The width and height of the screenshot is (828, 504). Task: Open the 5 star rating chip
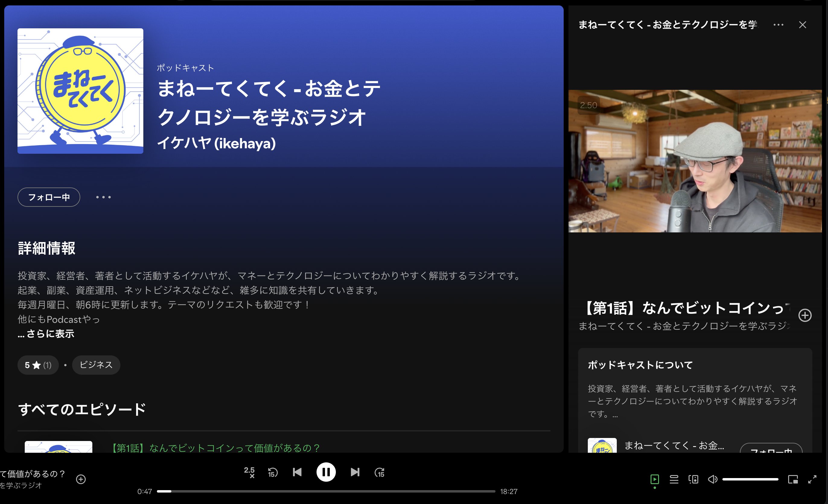tap(38, 365)
